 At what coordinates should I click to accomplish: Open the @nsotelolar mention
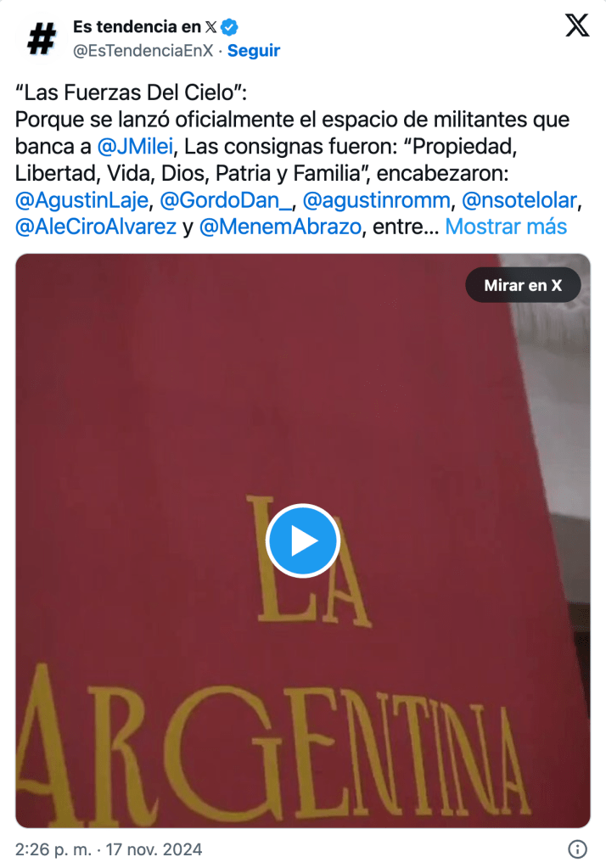(x=519, y=200)
